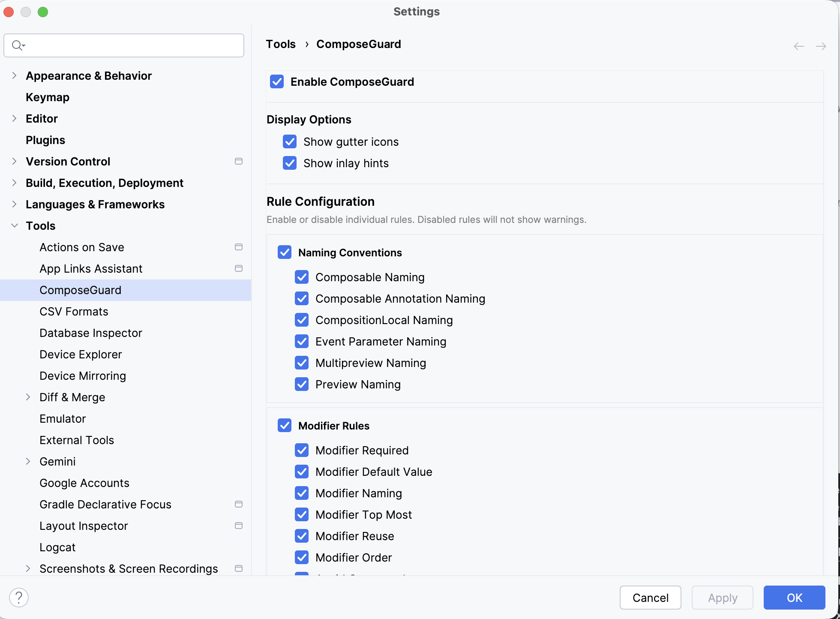The width and height of the screenshot is (840, 619).
Task: Click project-level icon beside Version Control
Action: (239, 161)
